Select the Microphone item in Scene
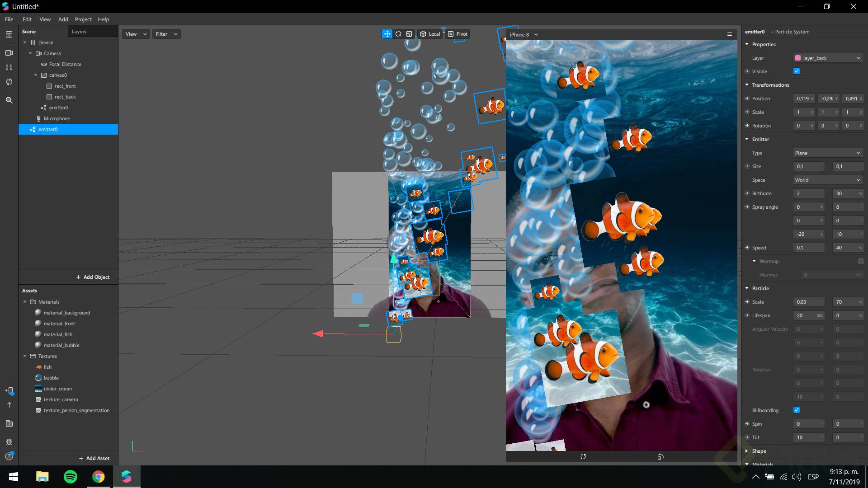The image size is (868, 488). pyautogui.click(x=57, y=118)
